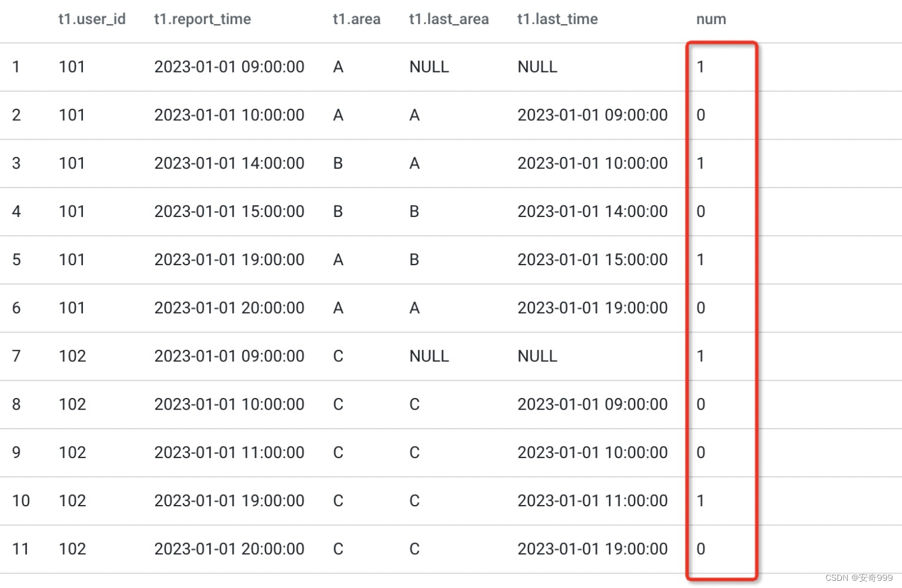The height and width of the screenshot is (588, 902).
Task: Click report time 2023-01-01 11:00:00 in row 9
Action: click(229, 452)
